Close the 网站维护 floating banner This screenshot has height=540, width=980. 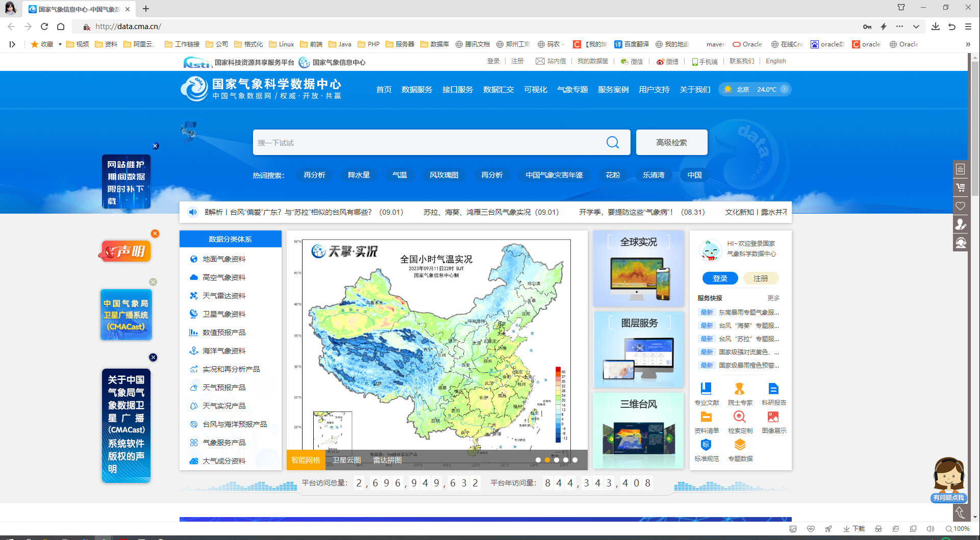[156, 146]
